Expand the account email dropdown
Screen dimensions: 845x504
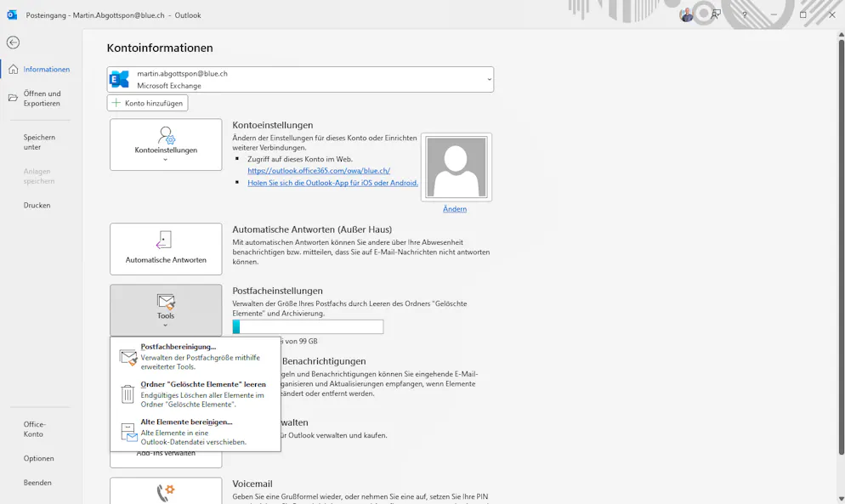point(491,77)
